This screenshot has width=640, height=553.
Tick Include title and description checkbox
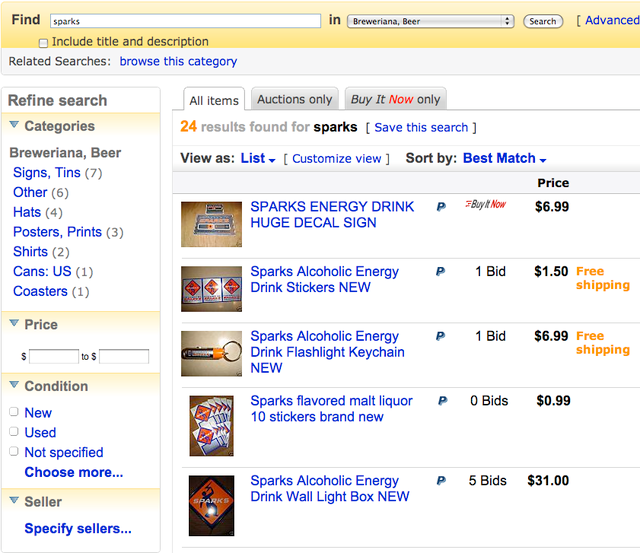[43, 43]
